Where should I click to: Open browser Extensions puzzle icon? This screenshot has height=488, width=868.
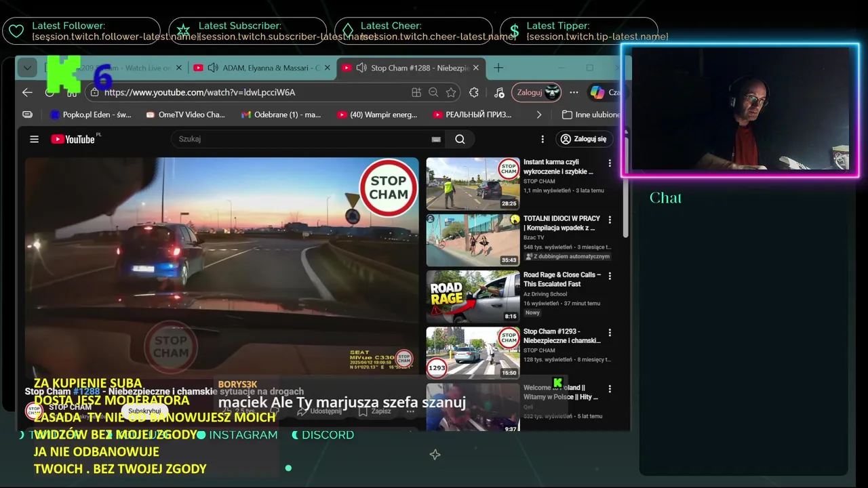pyautogui.click(x=474, y=92)
